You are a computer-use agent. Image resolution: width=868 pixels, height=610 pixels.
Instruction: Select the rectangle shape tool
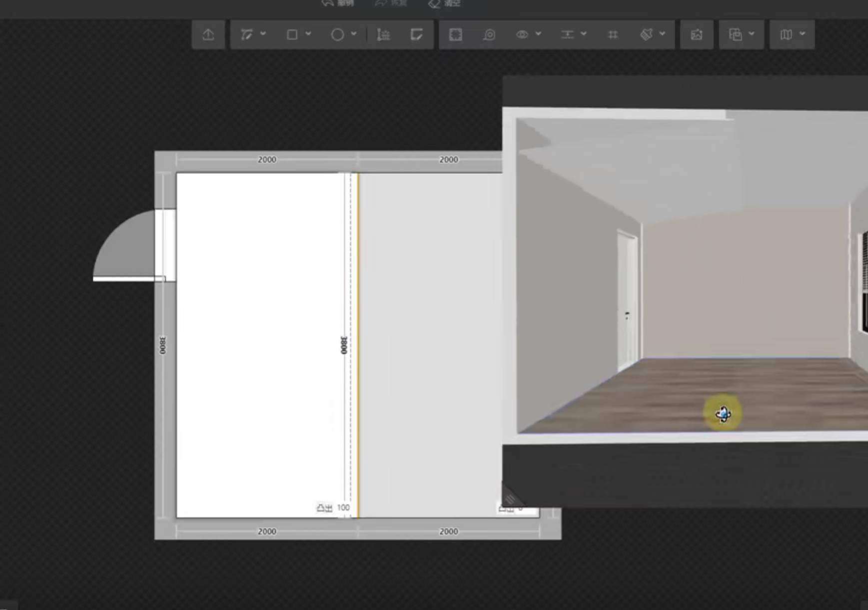[x=292, y=34]
